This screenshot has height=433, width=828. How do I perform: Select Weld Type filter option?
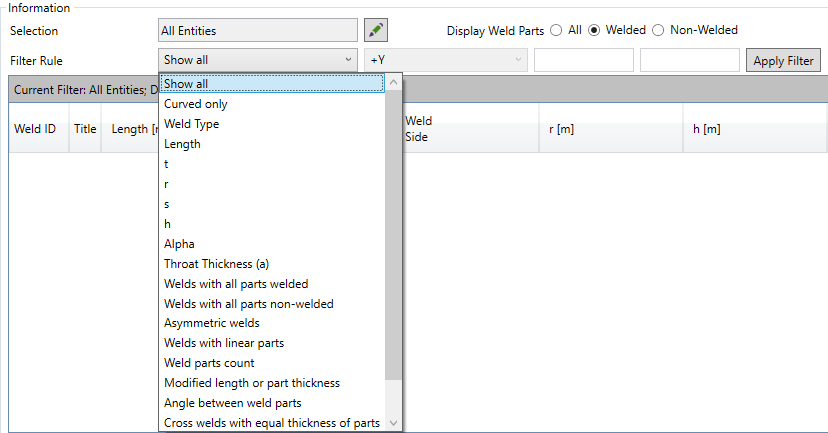(191, 124)
